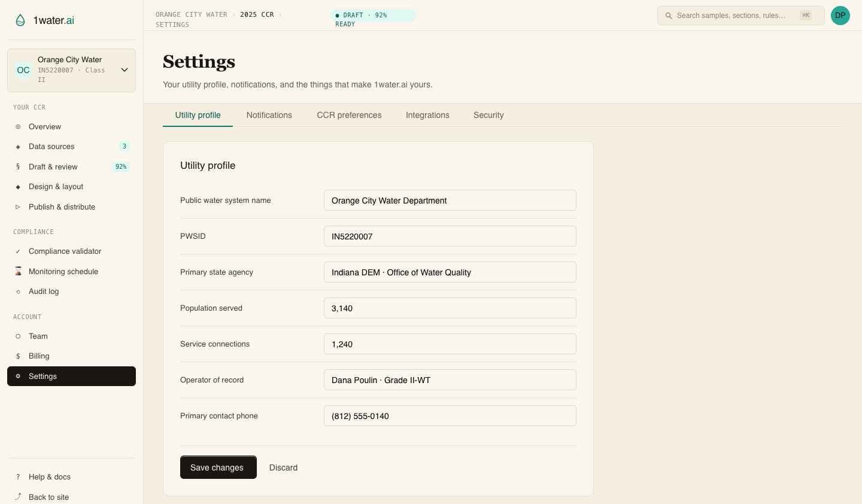862x504 pixels.
Task: Click the 2025 CCR breadcrumb
Action: (x=257, y=14)
